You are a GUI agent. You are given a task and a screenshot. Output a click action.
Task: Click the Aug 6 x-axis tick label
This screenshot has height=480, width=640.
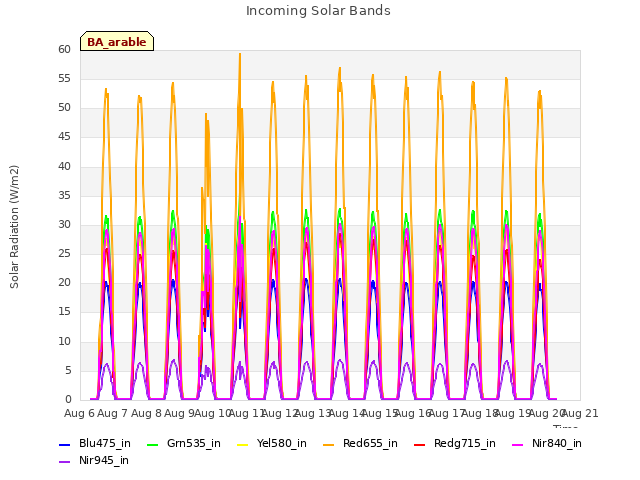pyautogui.click(x=79, y=414)
